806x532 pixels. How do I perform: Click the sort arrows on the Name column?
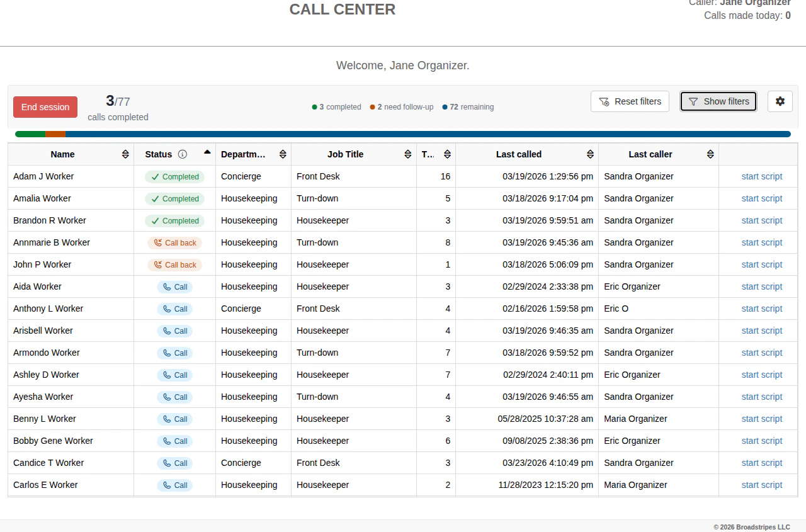point(125,154)
